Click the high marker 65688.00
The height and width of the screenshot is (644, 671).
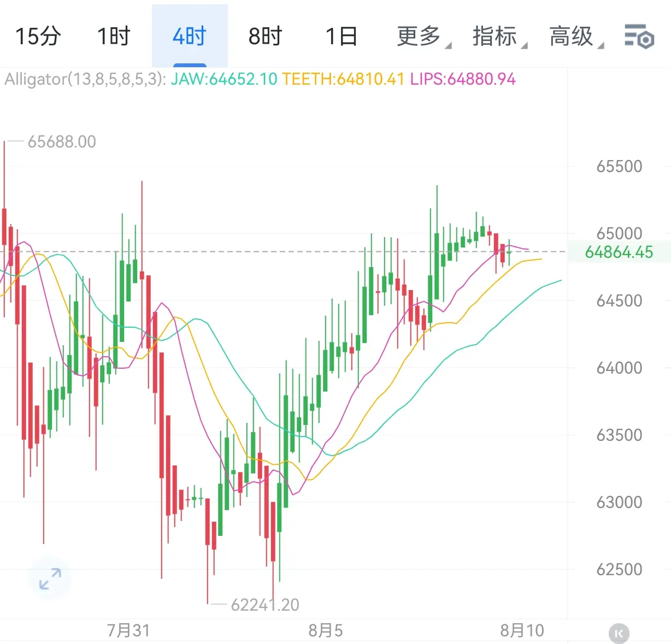coord(62,142)
